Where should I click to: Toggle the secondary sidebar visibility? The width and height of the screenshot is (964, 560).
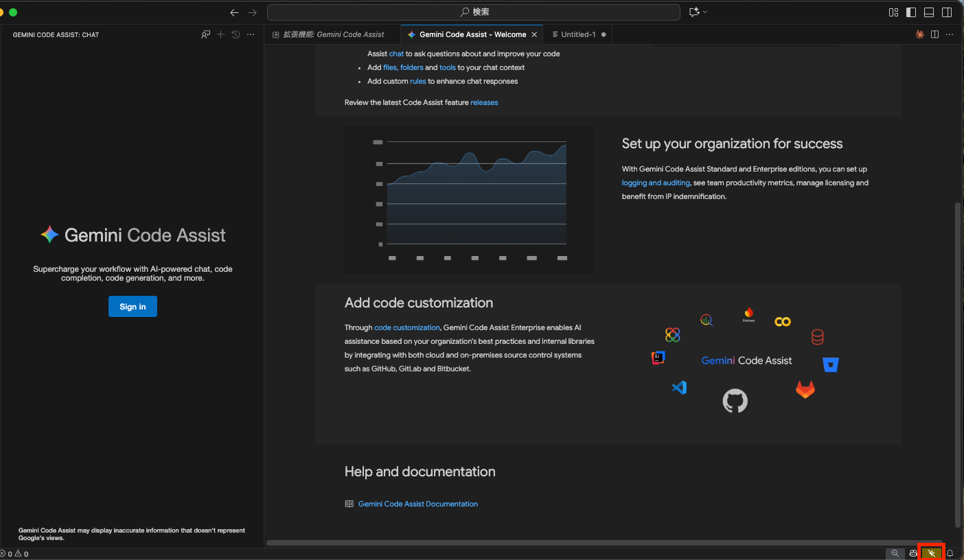click(x=947, y=12)
